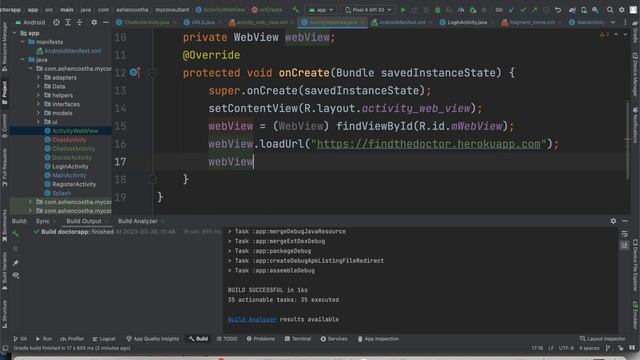Click the Debug app bug icon
This screenshot has height=360, width=640.
(438, 9)
